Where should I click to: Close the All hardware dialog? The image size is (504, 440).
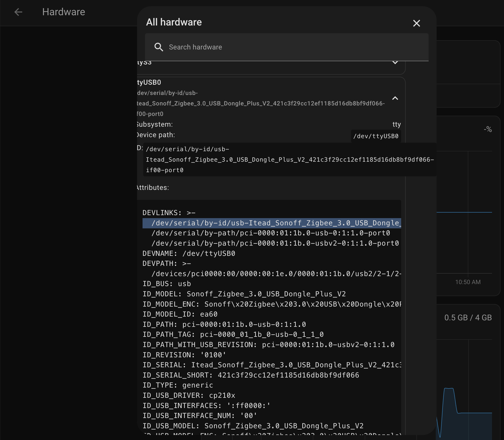[416, 23]
